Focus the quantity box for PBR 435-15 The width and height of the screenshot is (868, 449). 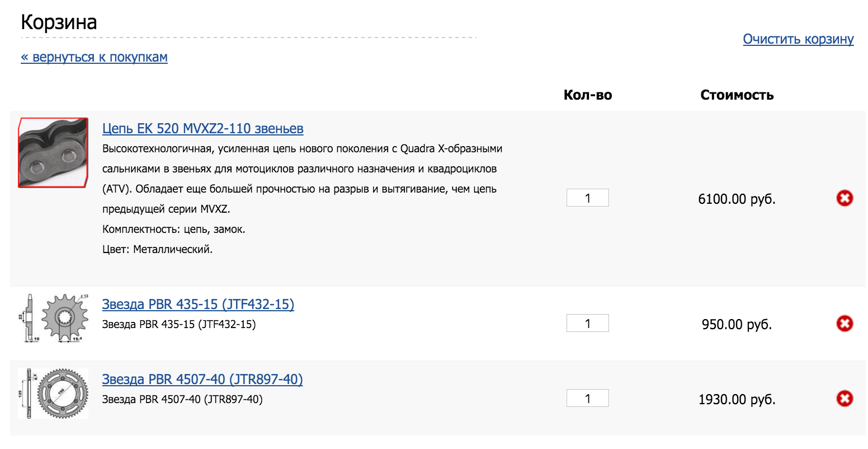point(588,324)
